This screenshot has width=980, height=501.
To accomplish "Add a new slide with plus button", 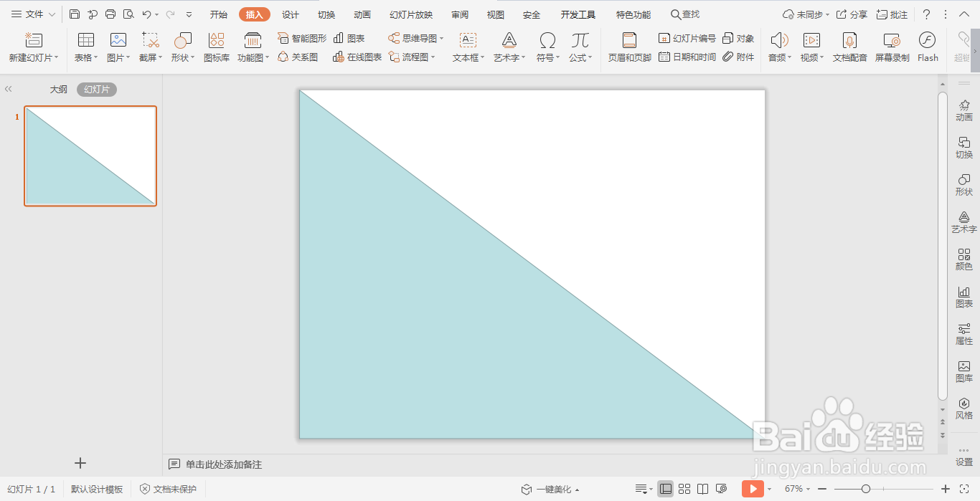I will click(x=80, y=464).
